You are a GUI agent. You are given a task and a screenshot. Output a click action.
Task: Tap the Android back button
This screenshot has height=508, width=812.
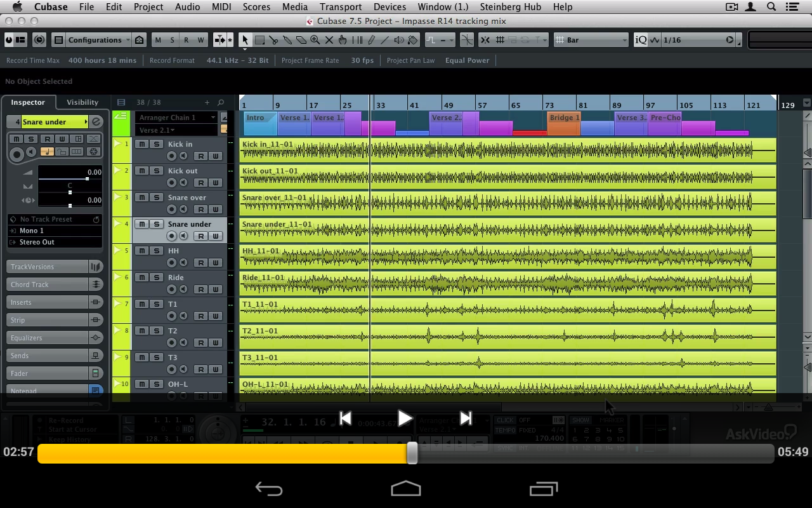tap(269, 489)
